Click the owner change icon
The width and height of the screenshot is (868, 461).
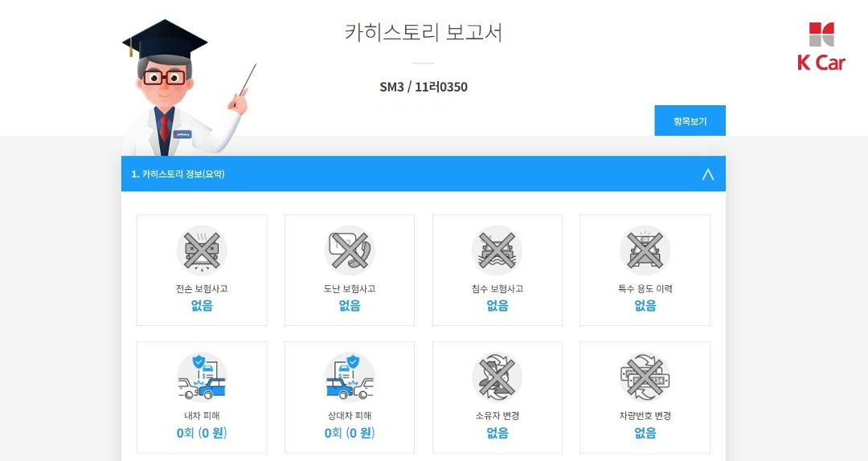497,377
